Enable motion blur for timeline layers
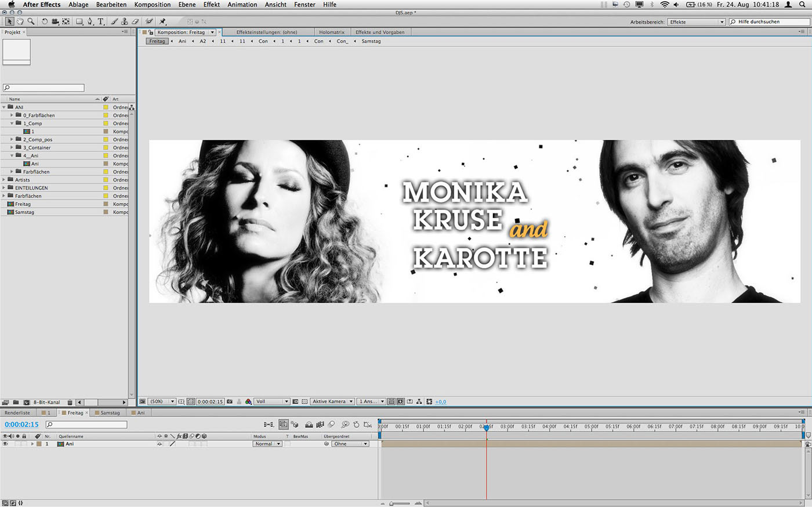 pyautogui.click(x=331, y=425)
